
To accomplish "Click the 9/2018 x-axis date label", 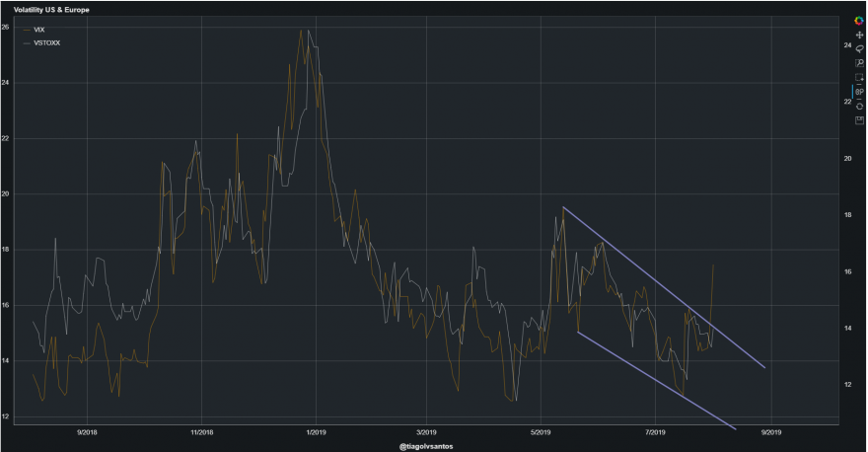I will [87, 432].
